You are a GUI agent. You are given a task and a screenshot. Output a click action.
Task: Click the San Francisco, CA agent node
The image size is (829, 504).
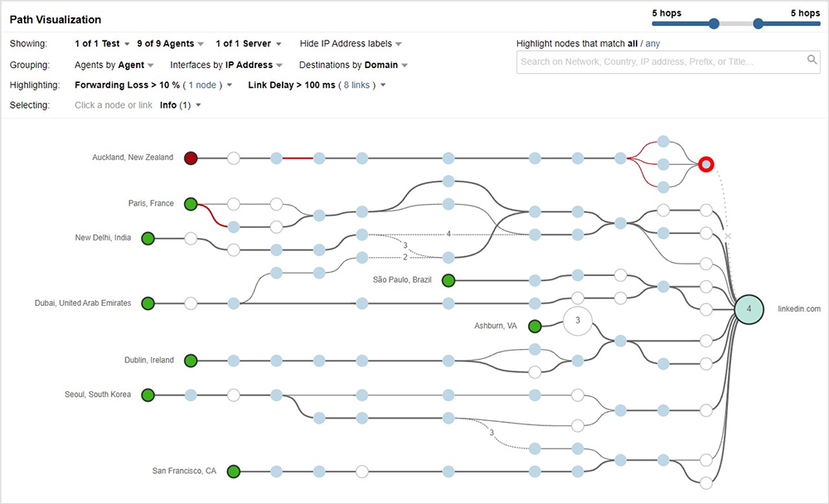pos(234,472)
